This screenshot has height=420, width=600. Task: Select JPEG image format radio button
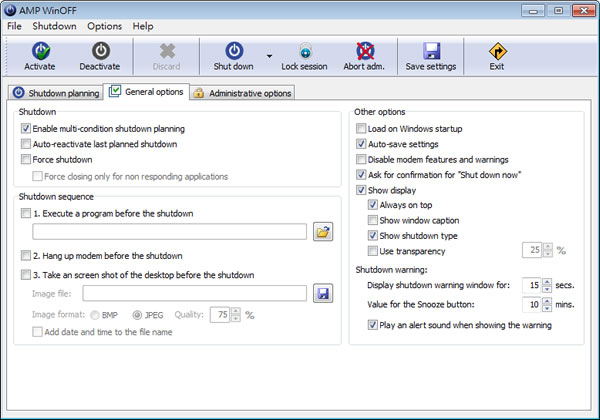pos(137,315)
